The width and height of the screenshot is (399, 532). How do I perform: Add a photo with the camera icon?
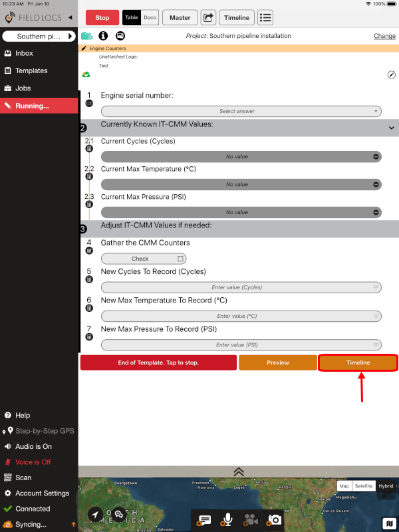pos(273,519)
